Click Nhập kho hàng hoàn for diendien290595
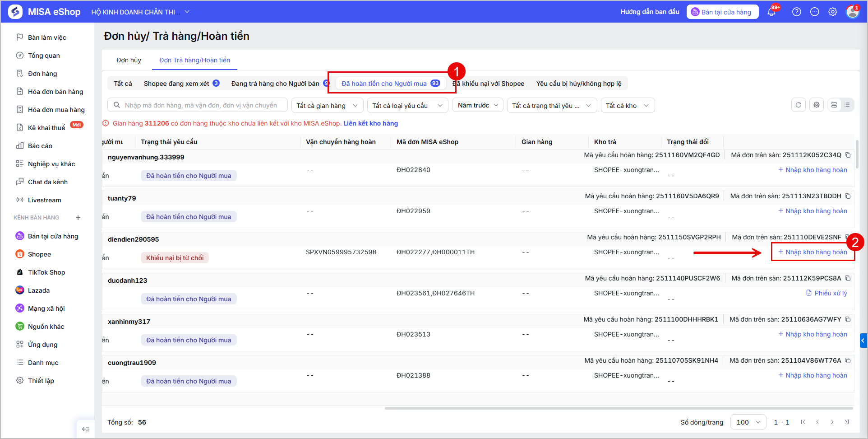868x439 pixels. click(x=813, y=252)
